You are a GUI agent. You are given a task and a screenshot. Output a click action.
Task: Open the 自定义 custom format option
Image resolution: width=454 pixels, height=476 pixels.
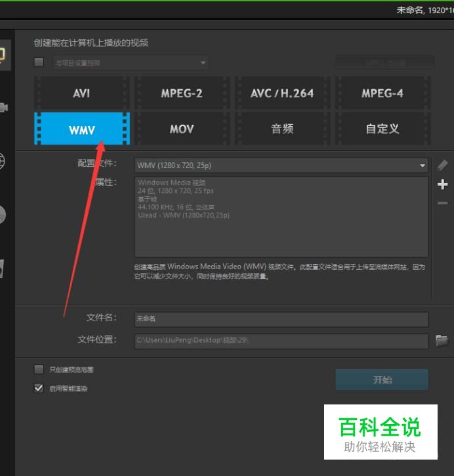point(382,129)
